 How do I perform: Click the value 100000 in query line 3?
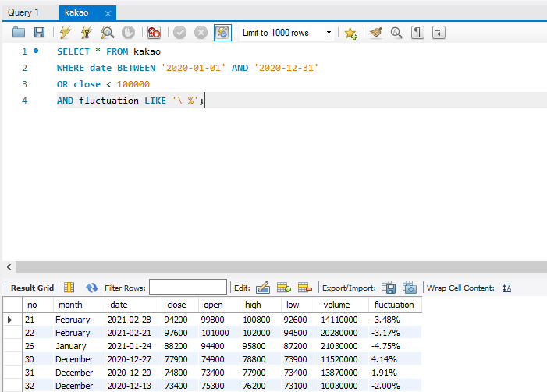click(133, 84)
